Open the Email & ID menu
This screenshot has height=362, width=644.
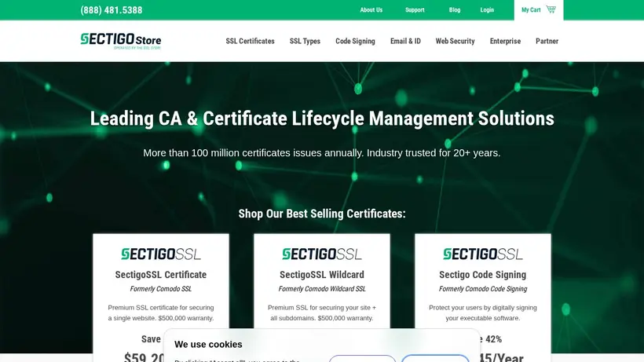[x=405, y=41]
